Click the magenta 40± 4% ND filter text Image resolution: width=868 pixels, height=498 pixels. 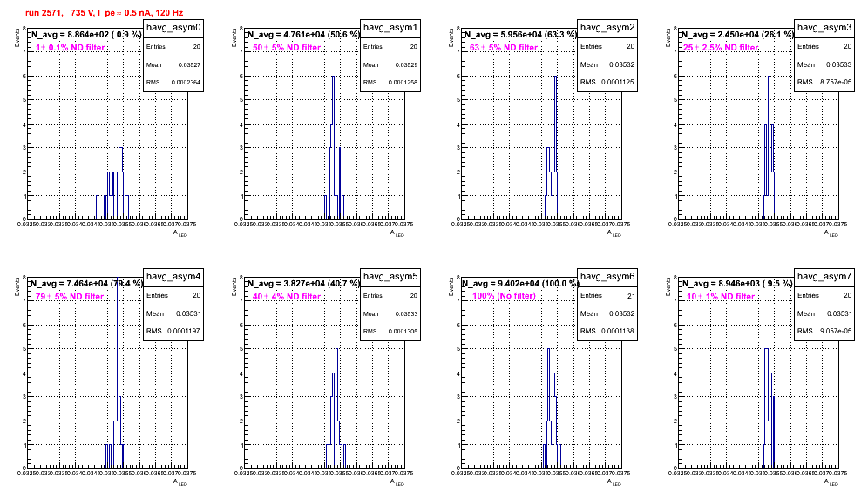click(x=287, y=297)
